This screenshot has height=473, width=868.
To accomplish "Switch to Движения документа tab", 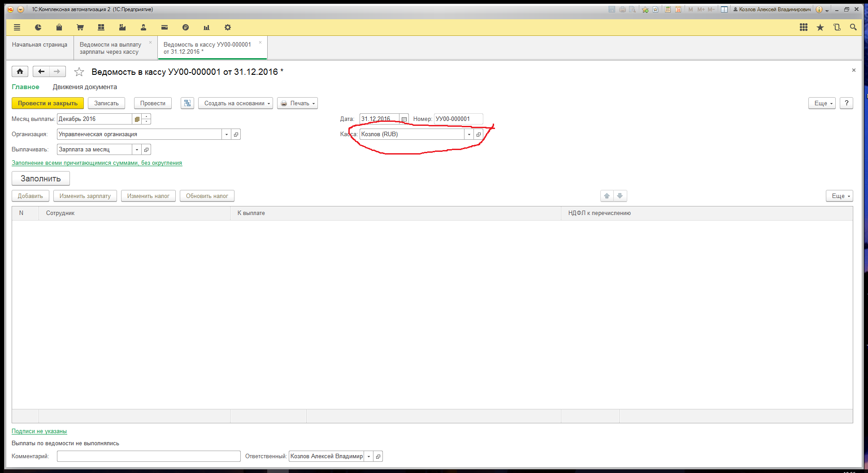I will click(x=85, y=87).
